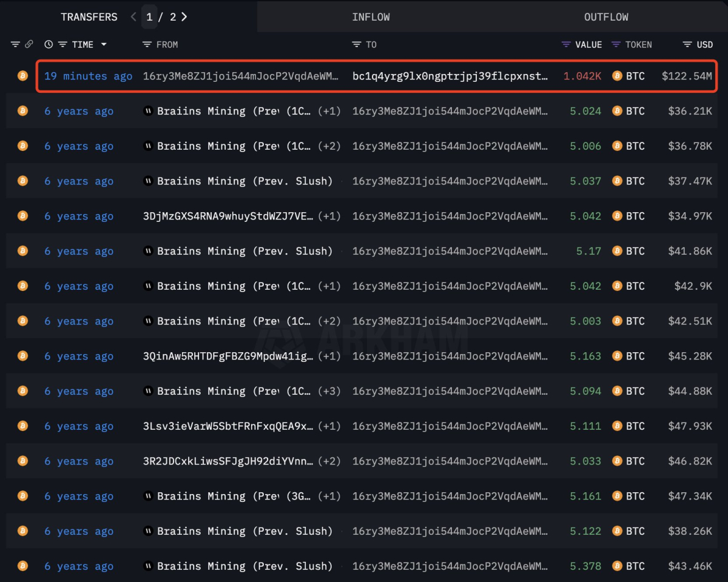Open '6 years ago' link in $36.21K row
The image size is (728, 582).
[x=79, y=111]
